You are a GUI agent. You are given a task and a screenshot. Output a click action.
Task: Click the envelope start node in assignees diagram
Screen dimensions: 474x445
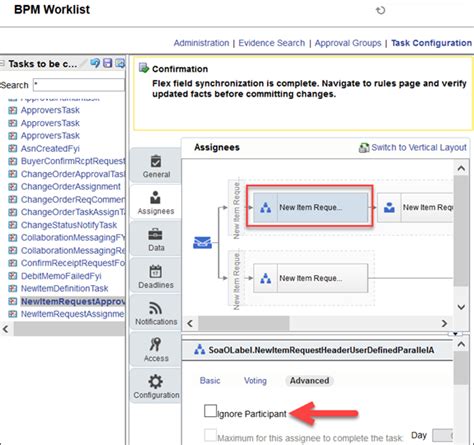point(202,242)
